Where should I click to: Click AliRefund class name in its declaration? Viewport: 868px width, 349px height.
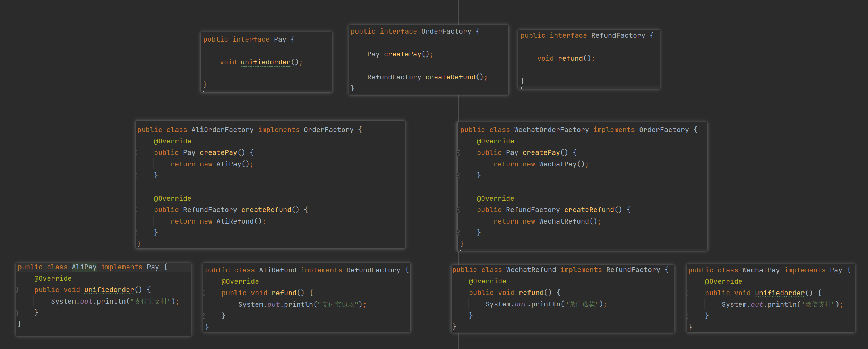click(277, 270)
